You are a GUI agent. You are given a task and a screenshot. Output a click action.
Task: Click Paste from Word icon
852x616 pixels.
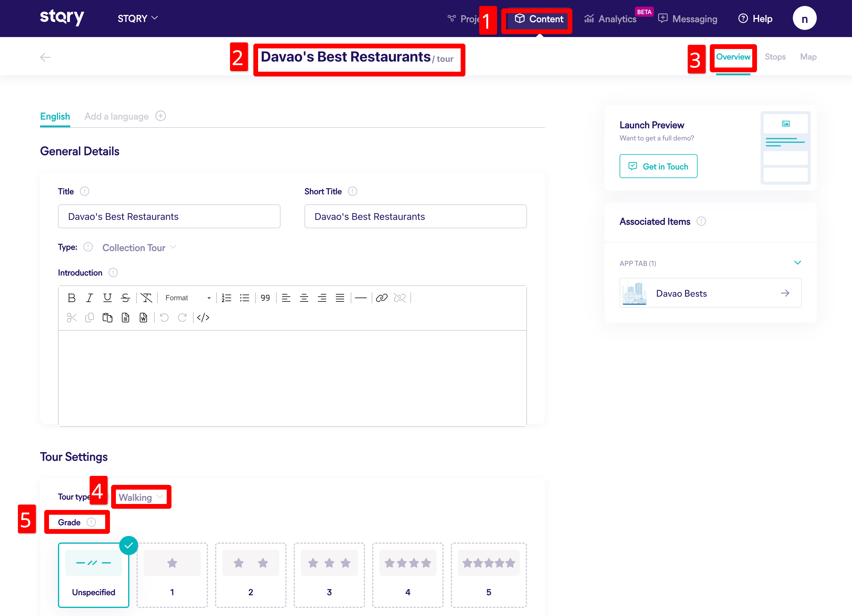click(x=143, y=318)
